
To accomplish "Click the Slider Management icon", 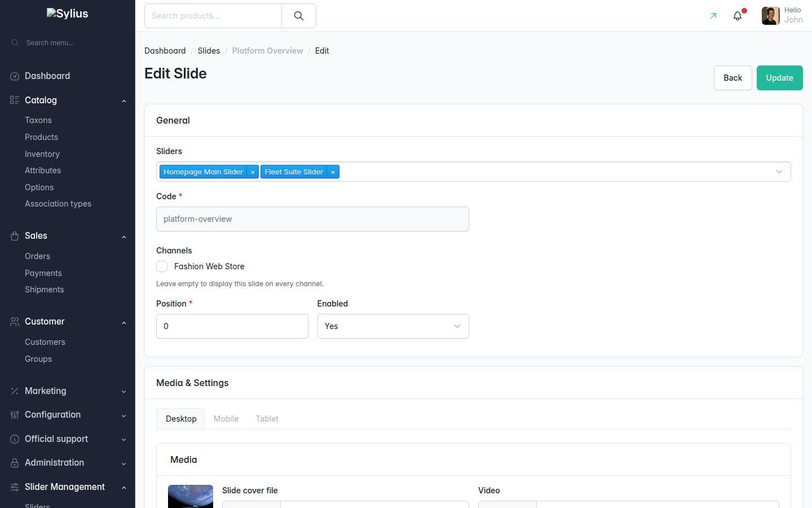I will pos(15,487).
